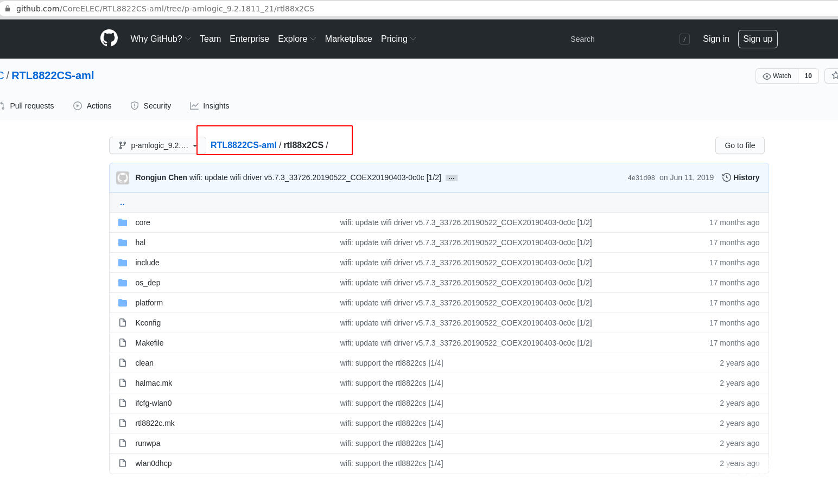838x504 pixels.
Task: Open the ifcfg-wlan0 file name
Action: coord(154,403)
